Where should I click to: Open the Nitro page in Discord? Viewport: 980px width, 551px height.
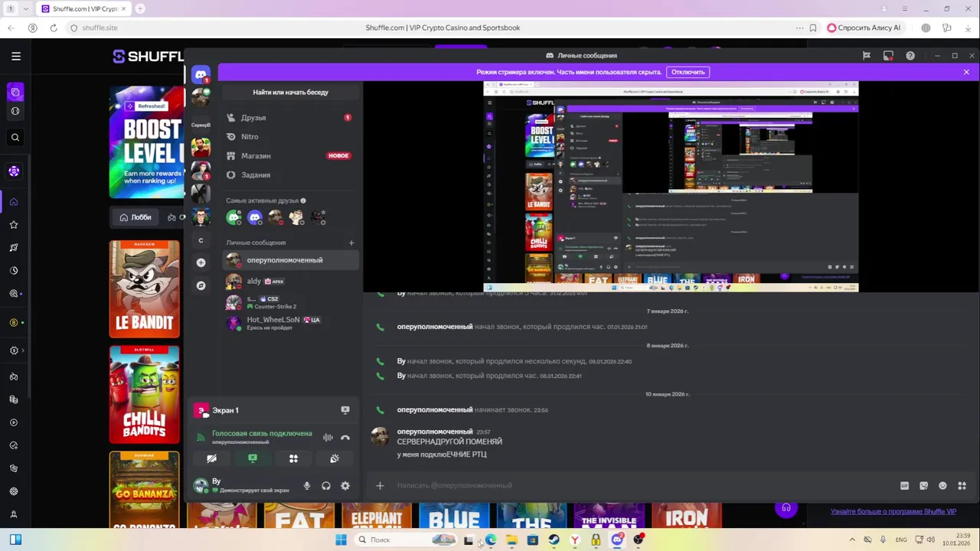[291, 136]
